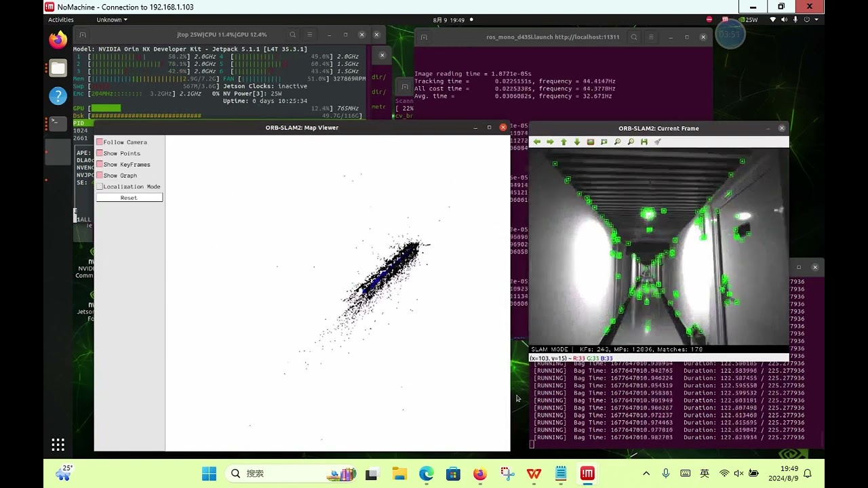Open the Help icon in Ubuntu dock
868x488 pixels.
[58, 96]
